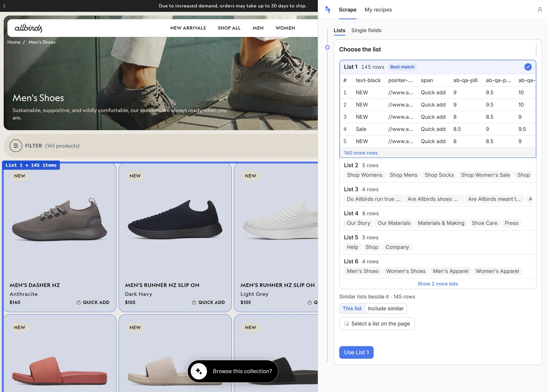Open the Women navigation menu
Image resolution: width=548 pixels, height=392 pixels.
(285, 28)
